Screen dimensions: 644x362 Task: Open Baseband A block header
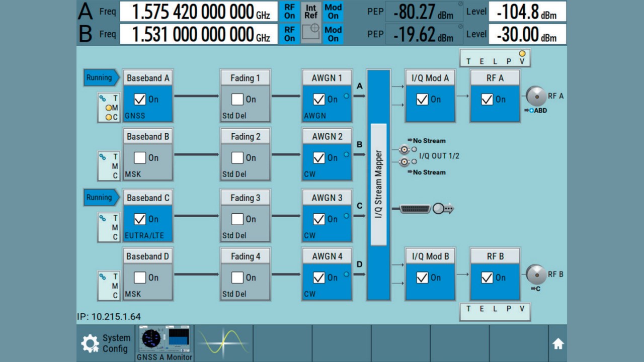[x=148, y=78]
